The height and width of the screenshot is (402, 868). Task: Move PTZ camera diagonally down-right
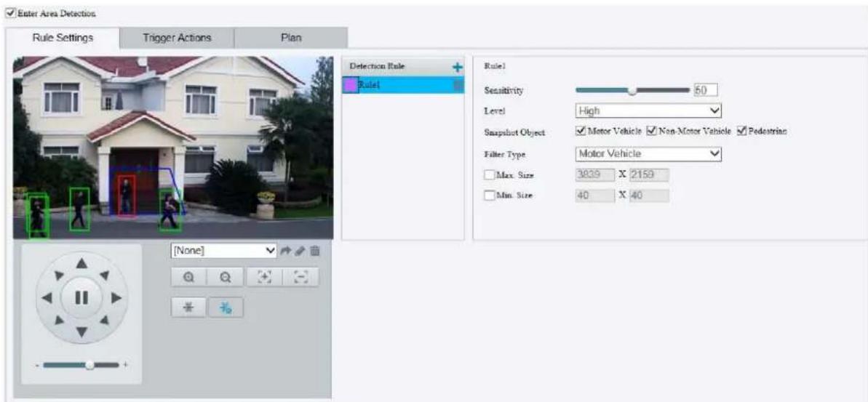104,320
